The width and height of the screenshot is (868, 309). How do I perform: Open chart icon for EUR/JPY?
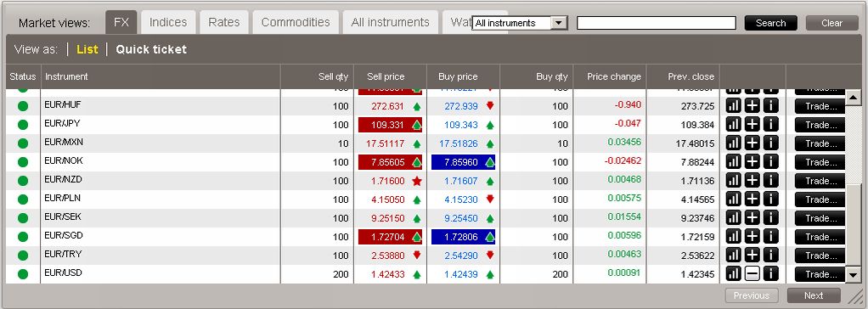[733, 125]
